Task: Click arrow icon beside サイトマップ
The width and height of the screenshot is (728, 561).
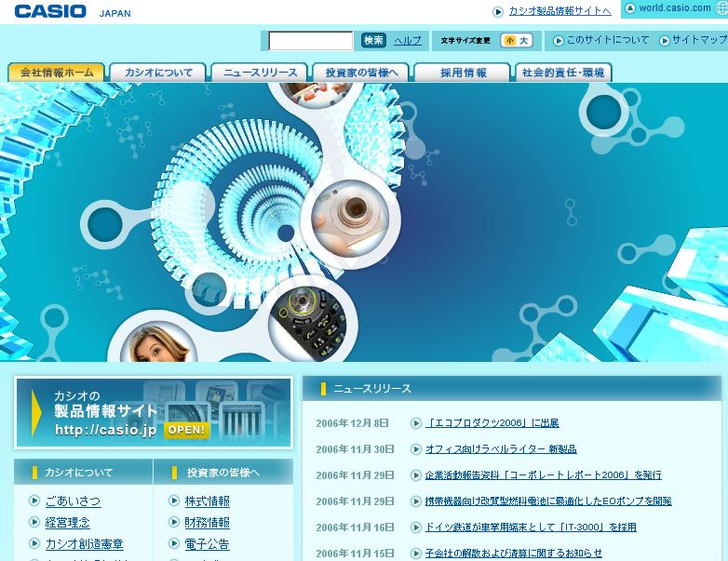Action: [x=665, y=41]
